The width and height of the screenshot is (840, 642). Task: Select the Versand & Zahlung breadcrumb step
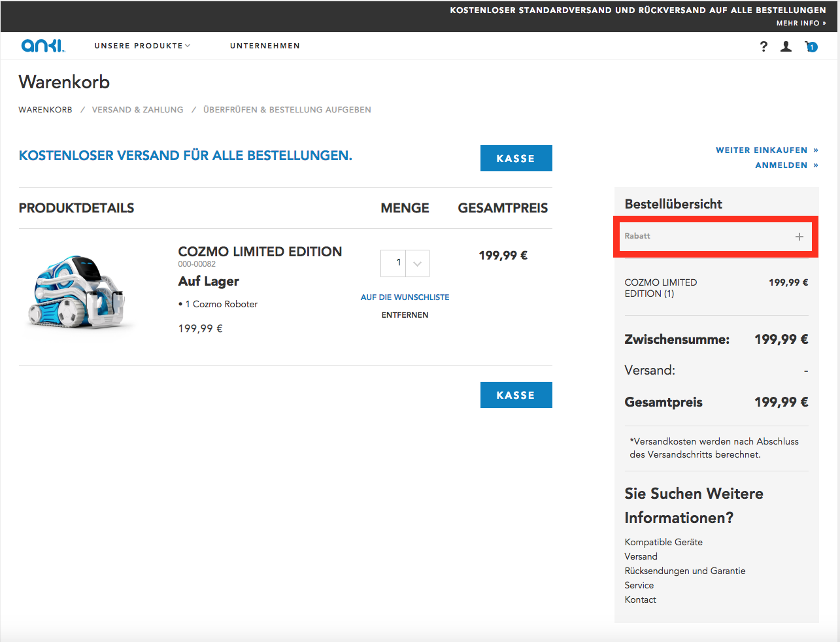pos(138,110)
